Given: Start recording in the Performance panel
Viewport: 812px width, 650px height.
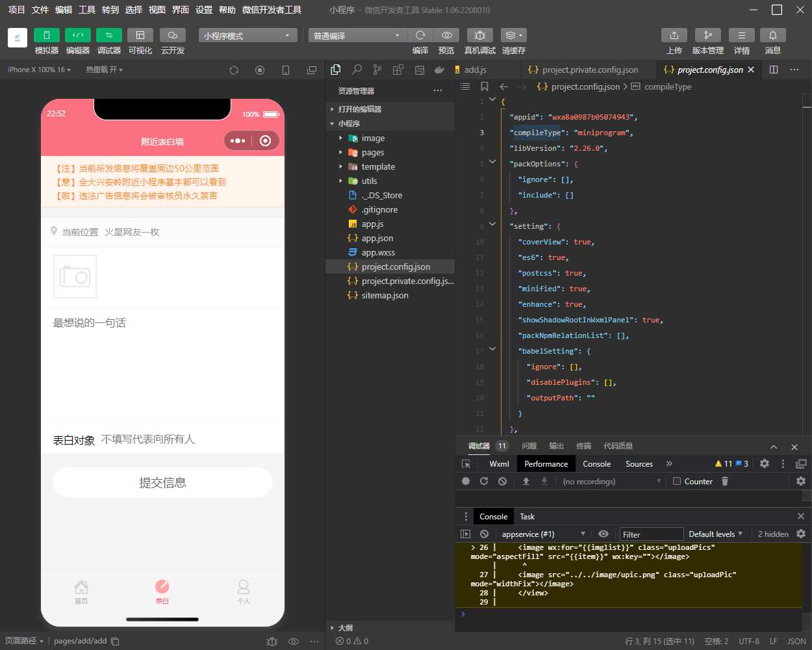Looking at the screenshot, I should [464, 481].
